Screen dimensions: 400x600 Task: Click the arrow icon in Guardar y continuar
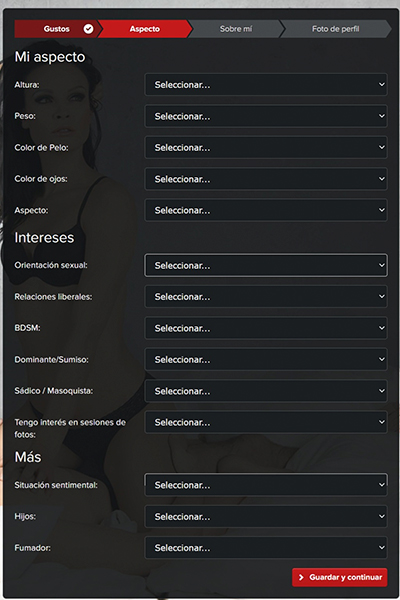(301, 577)
